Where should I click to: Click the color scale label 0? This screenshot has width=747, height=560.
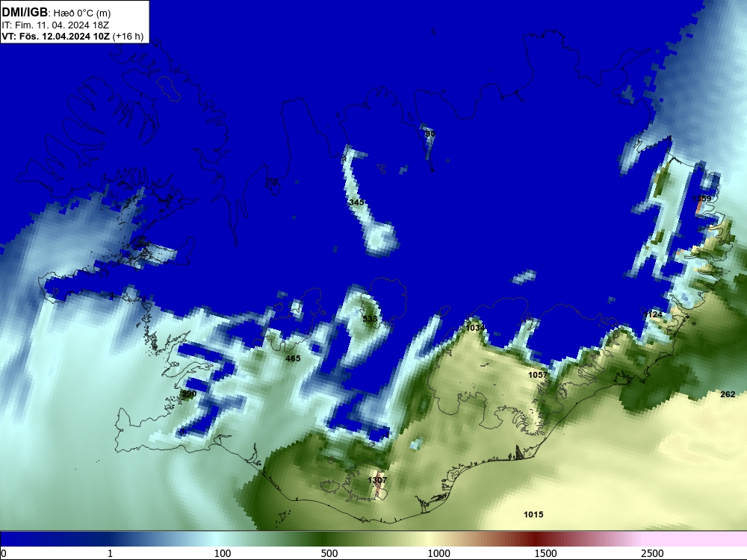4,553
